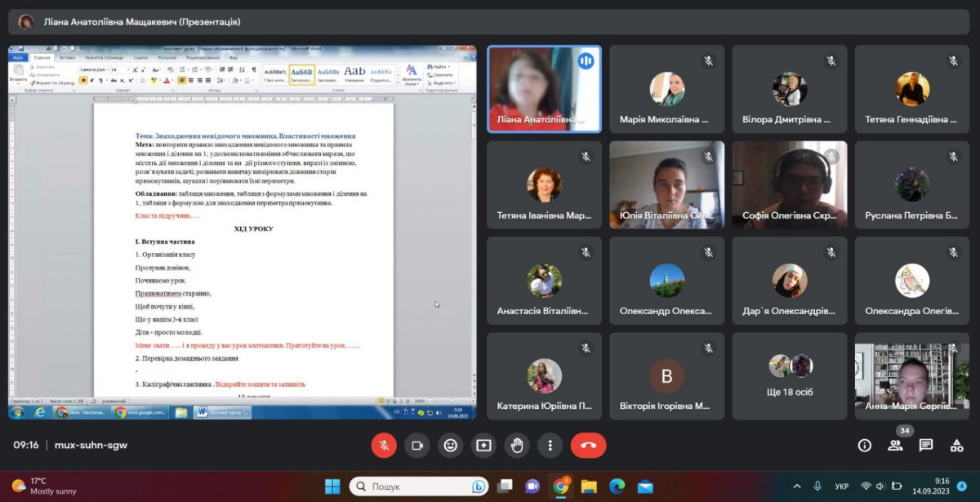This screenshot has width=980, height=502.
Task: Open the Рецензирование ribbon tab
Action: [203, 58]
